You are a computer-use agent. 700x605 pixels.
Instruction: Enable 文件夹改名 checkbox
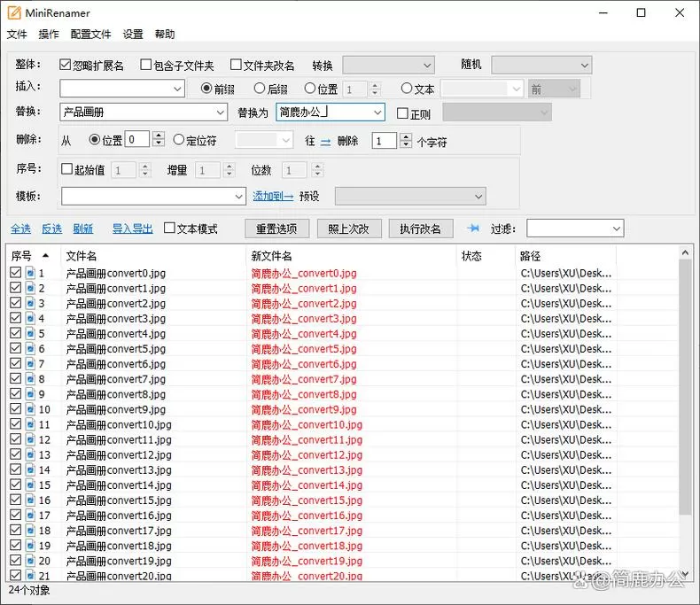[x=236, y=66]
